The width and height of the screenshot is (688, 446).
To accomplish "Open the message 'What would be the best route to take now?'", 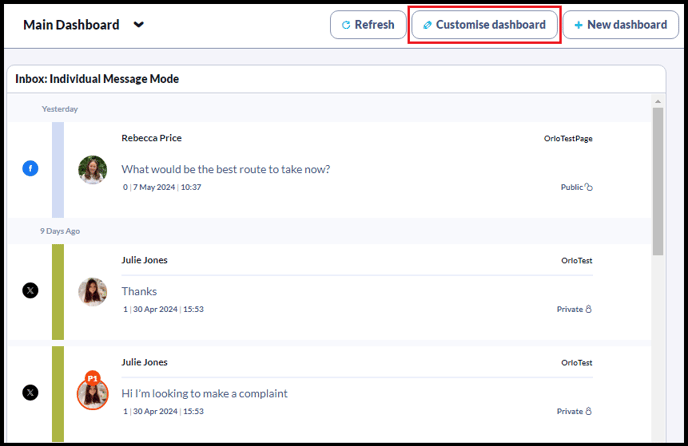I will tap(226, 169).
